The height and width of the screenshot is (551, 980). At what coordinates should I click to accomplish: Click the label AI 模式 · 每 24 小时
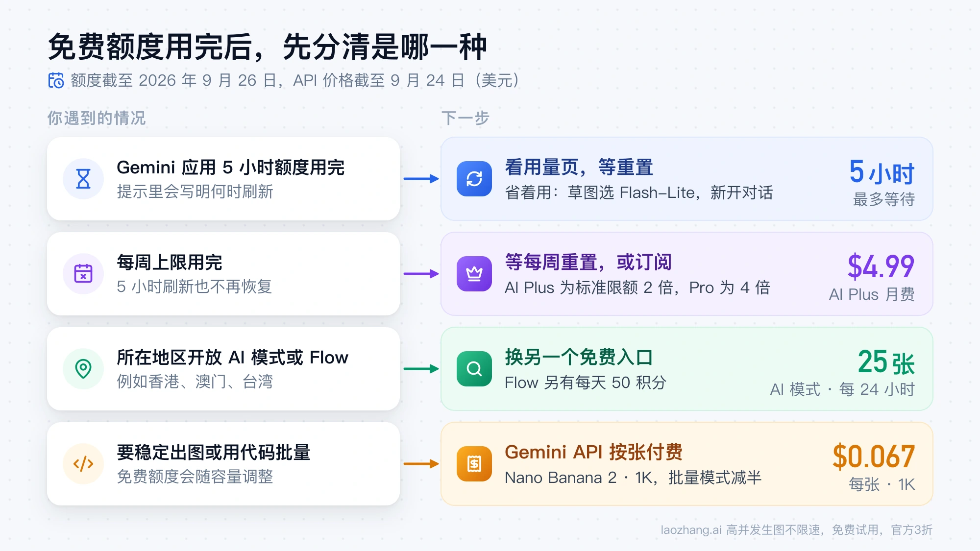842,389
